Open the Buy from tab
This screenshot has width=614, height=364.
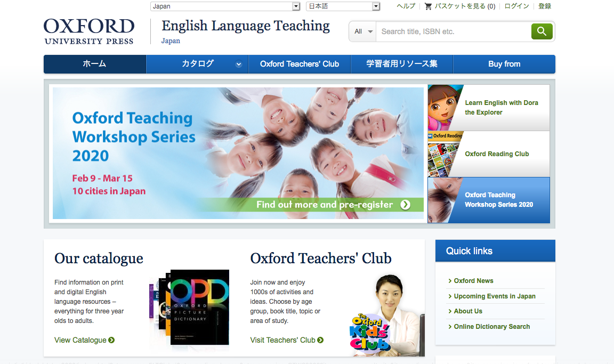(504, 64)
